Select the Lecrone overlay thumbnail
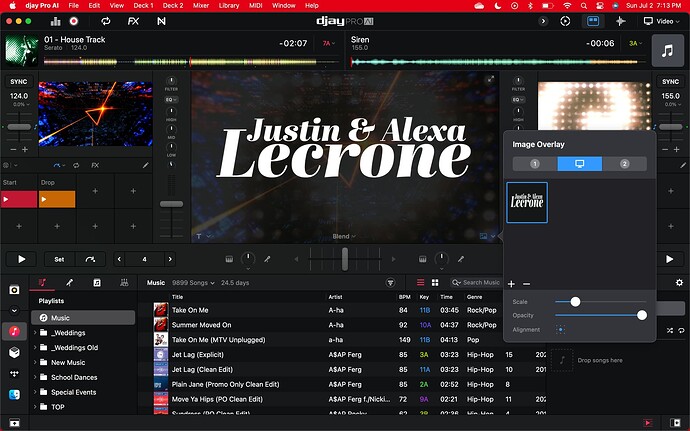 coord(527,203)
